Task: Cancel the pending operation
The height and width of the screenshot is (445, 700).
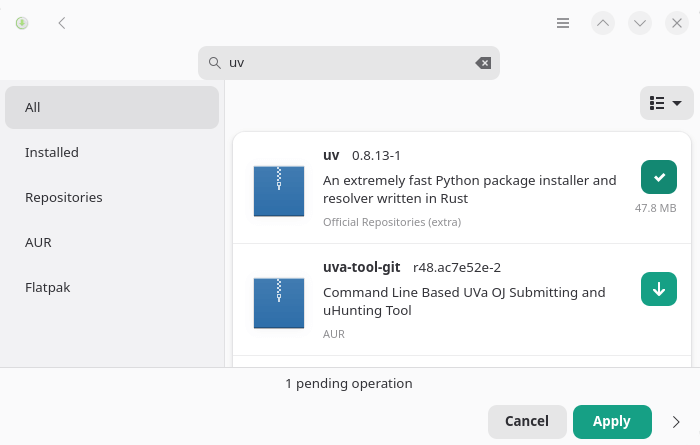Action: click(527, 422)
